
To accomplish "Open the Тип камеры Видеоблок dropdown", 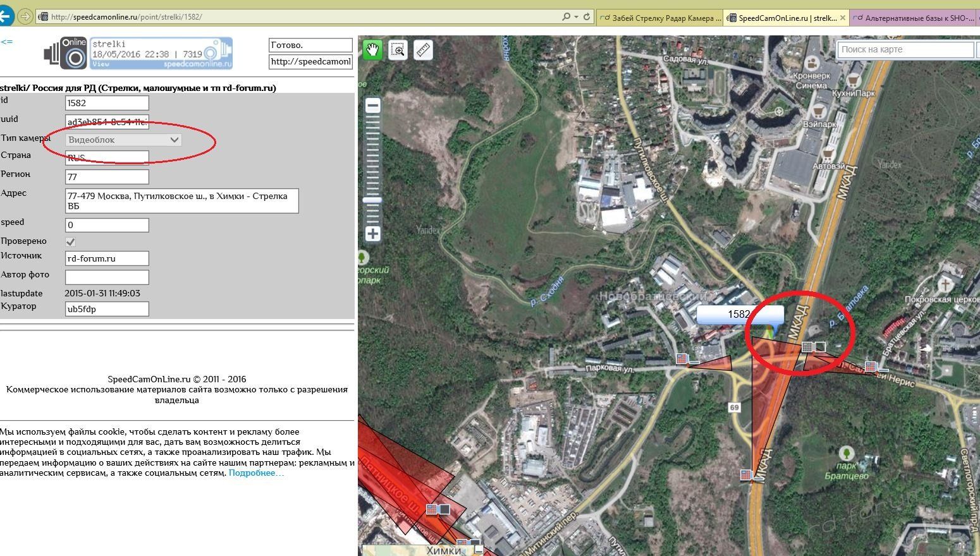I will tap(124, 140).
